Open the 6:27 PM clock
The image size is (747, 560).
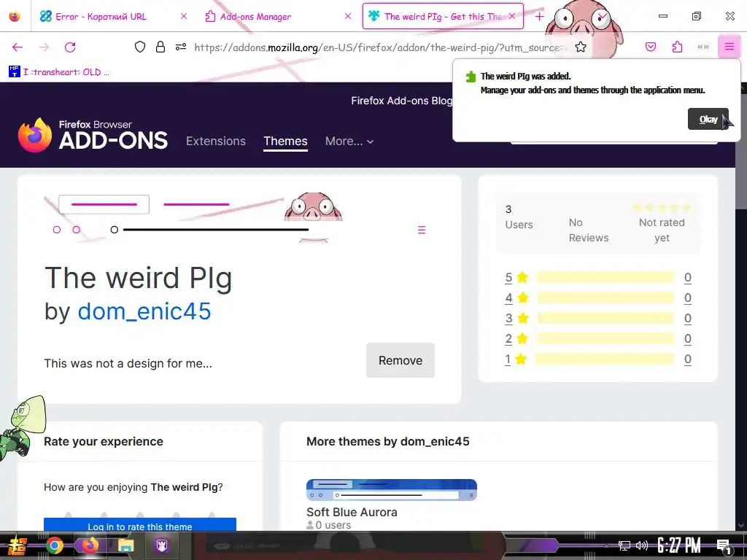click(x=679, y=545)
